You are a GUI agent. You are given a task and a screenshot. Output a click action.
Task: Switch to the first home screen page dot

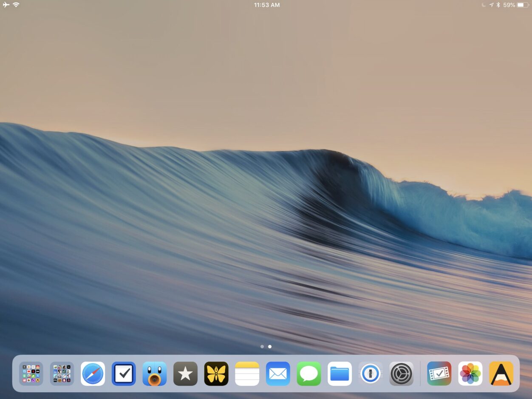[x=262, y=347]
